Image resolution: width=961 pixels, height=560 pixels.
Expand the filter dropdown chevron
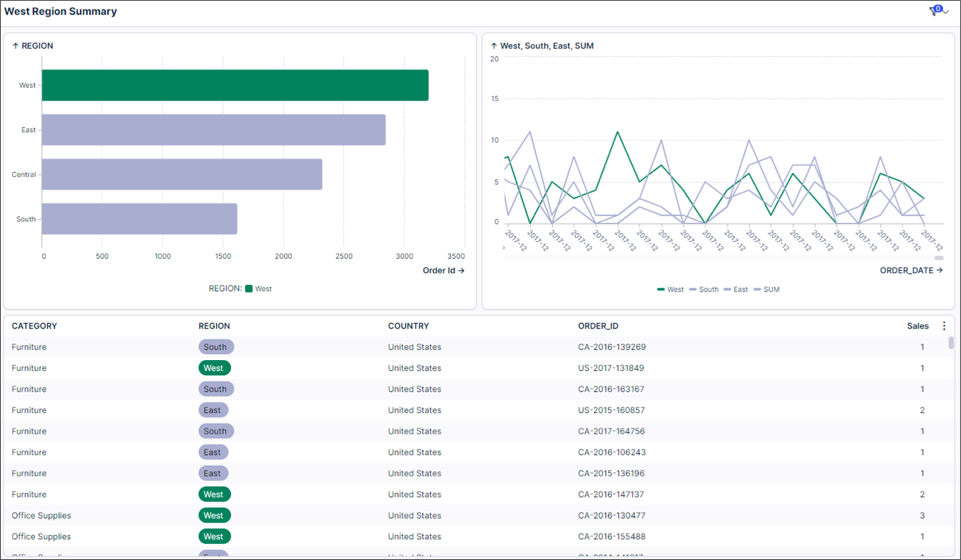coord(945,12)
